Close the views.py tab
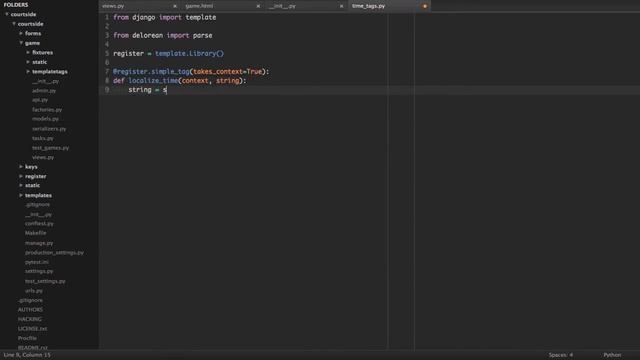The height and width of the screenshot is (360, 640). click(x=175, y=6)
